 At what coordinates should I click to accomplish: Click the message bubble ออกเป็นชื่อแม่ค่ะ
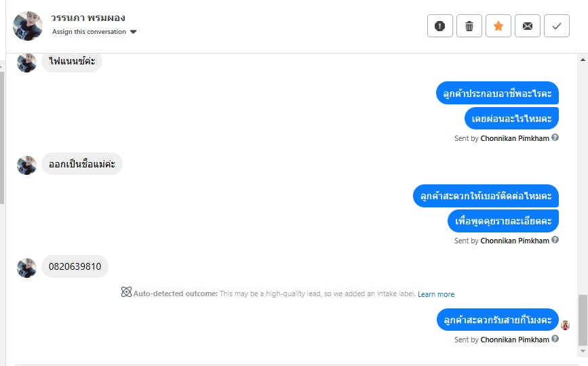pos(82,163)
